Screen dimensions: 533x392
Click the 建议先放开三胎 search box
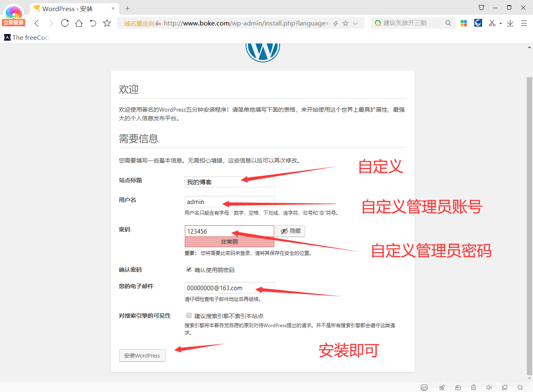point(413,23)
